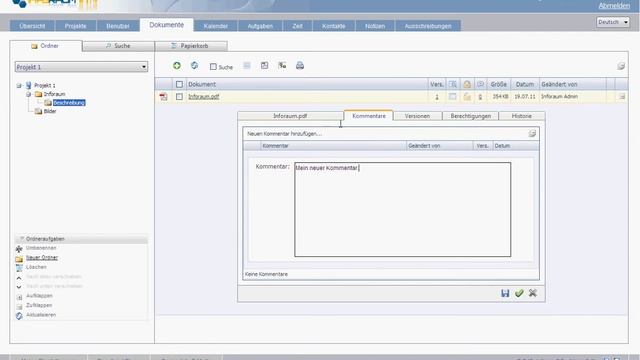Click the Zuklappen collapse icon
This screenshot has width=640, height=360.
[x=19, y=306]
